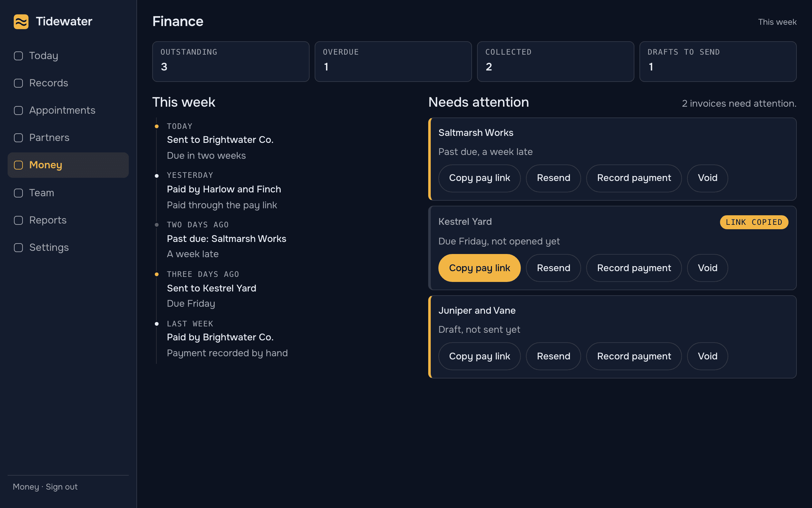Viewport: 812px width, 508px height.
Task: Open the Overdue summary card
Action: [x=393, y=62]
